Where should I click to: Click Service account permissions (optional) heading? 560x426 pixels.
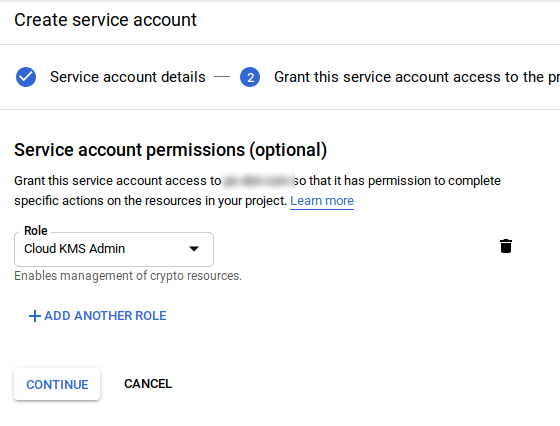point(170,150)
